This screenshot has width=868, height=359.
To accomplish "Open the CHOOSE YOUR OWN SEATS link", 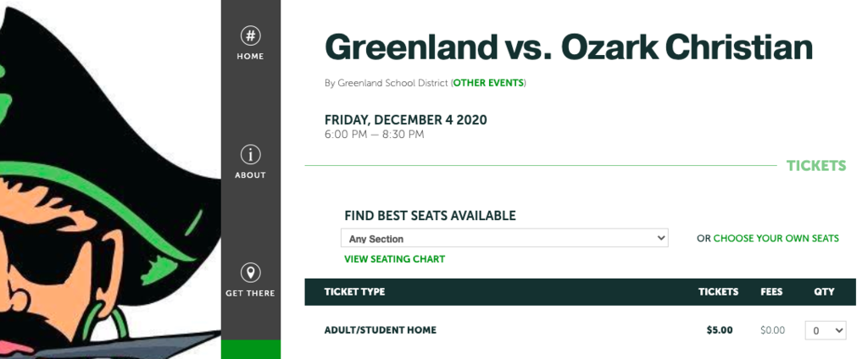I will click(x=776, y=239).
